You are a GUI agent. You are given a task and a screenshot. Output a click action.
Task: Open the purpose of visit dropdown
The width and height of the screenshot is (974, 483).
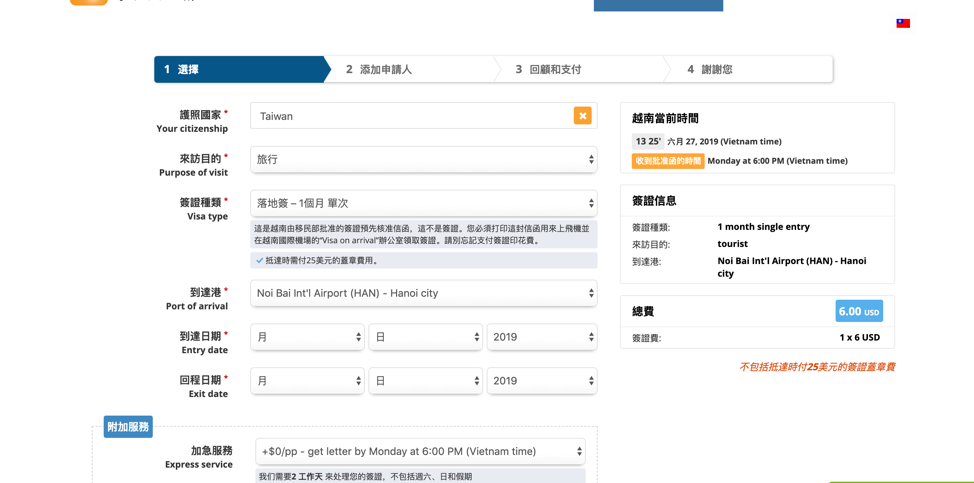pos(423,160)
